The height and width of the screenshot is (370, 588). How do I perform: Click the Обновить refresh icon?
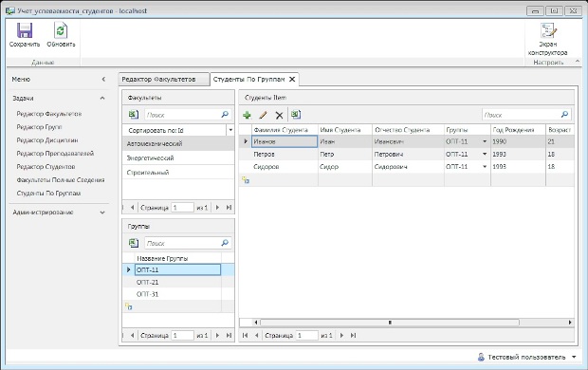pos(61,30)
